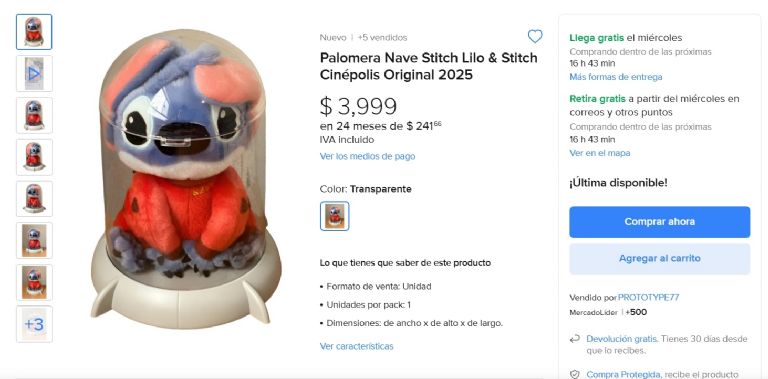Select the fifth product thumbnail

(x=34, y=199)
